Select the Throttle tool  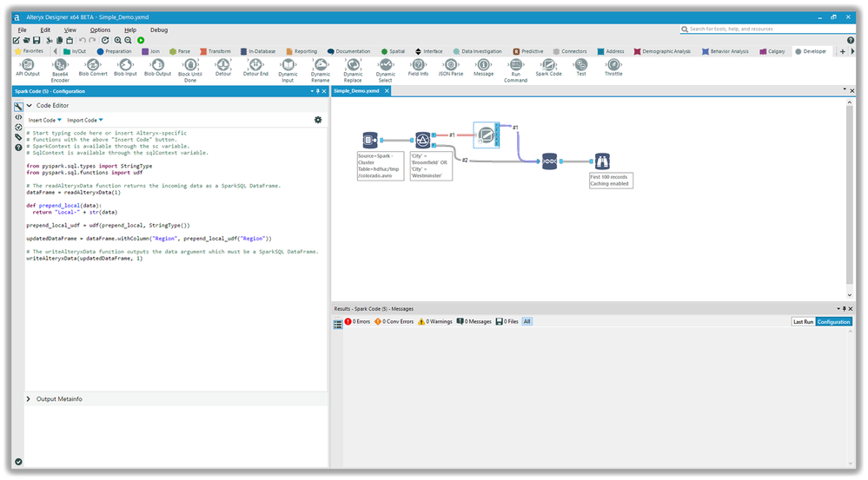point(613,68)
